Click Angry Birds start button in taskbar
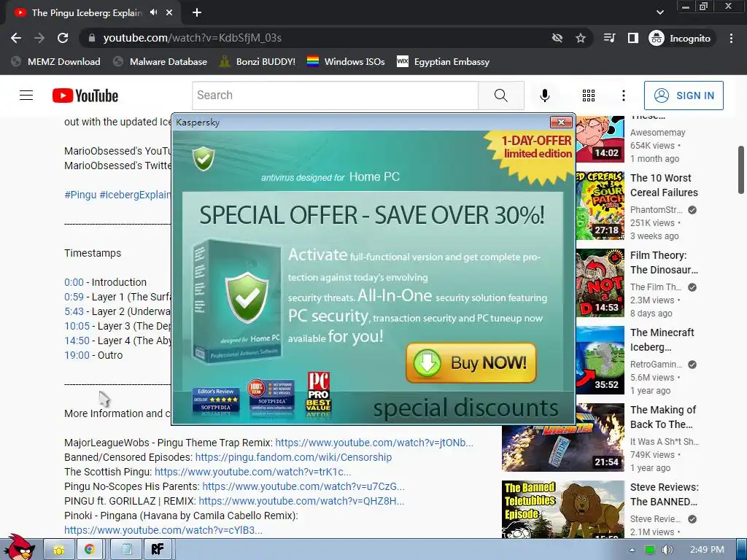 point(20,548)
